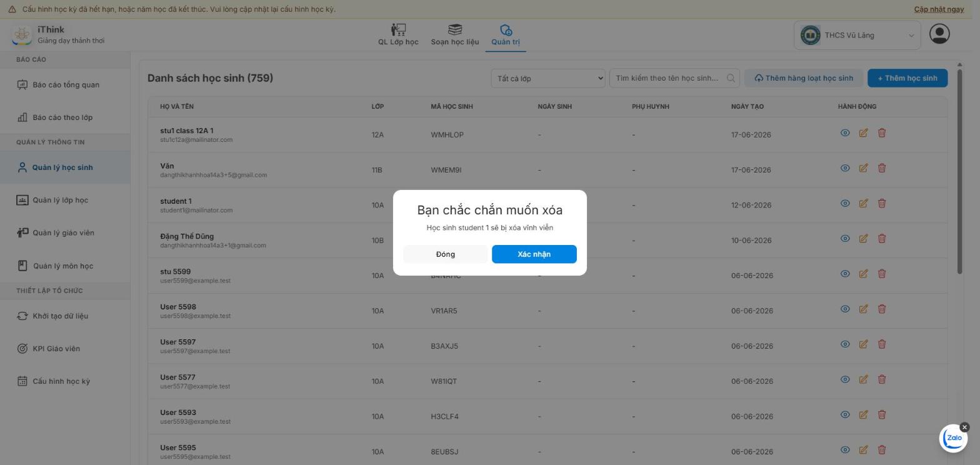This screenshot has height=465, width=980.
Task: Click Quản lý giáo viên sidebar icon
Action: tap(22, 232)
